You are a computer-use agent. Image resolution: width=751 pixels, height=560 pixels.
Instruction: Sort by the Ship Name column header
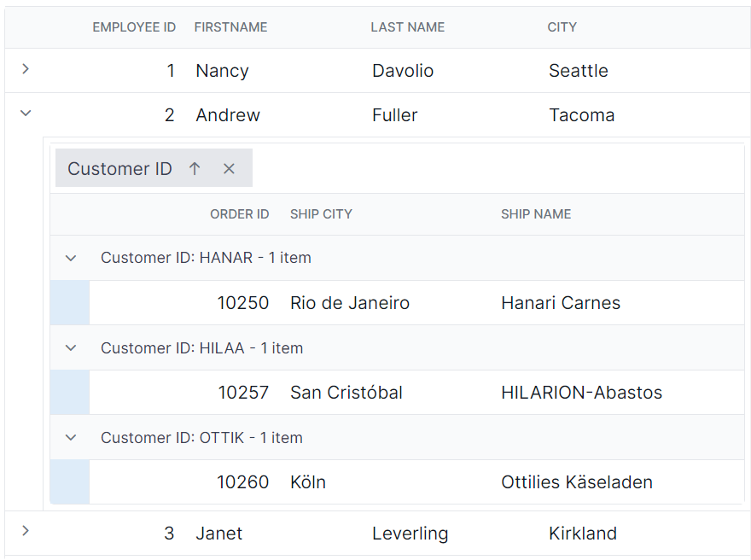point(536,214)
